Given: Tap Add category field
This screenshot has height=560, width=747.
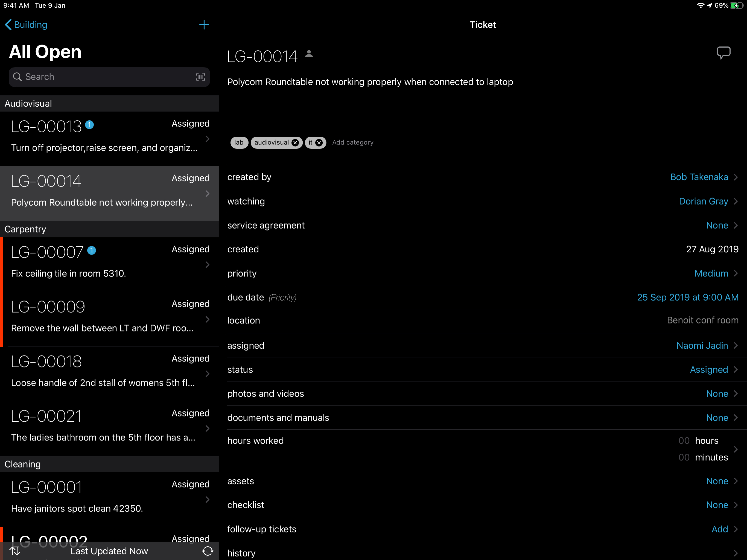Looking at the screenshot, I should [352, 142].
